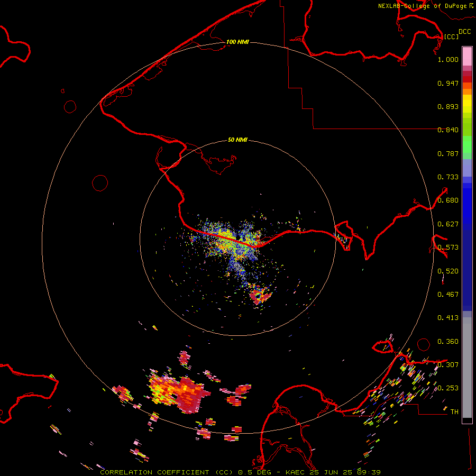Click the 0.893 color scale value
476x476 pixels.
(x=448, y=106)
